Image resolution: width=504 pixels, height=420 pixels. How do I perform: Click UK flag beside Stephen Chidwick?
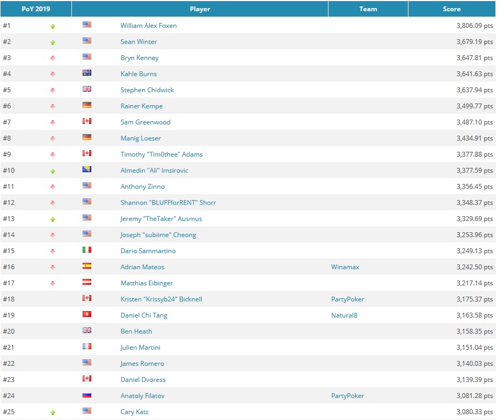[x=87, y=89]
